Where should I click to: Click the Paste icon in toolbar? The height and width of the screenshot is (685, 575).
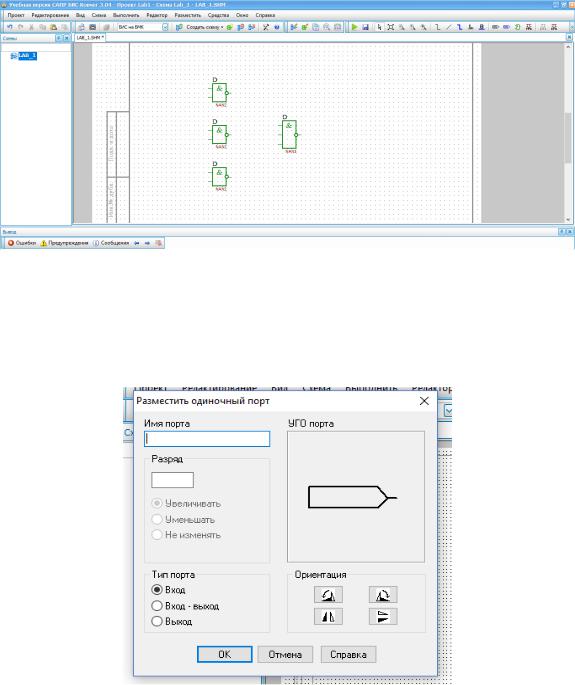[53, 27]
